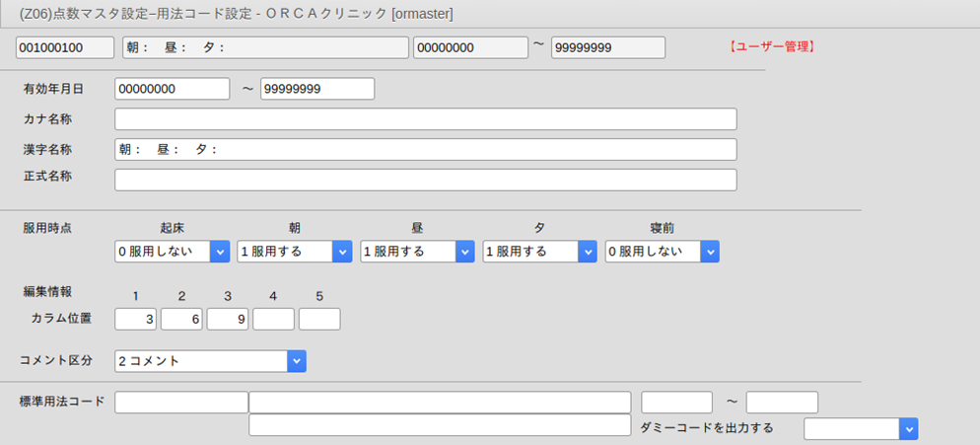Click the 有効年月日 end date field
980x445 pixels.
point(317,89)
